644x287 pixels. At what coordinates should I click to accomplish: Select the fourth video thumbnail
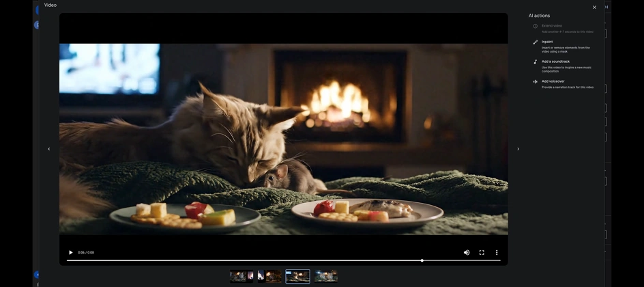click(326, 276)
